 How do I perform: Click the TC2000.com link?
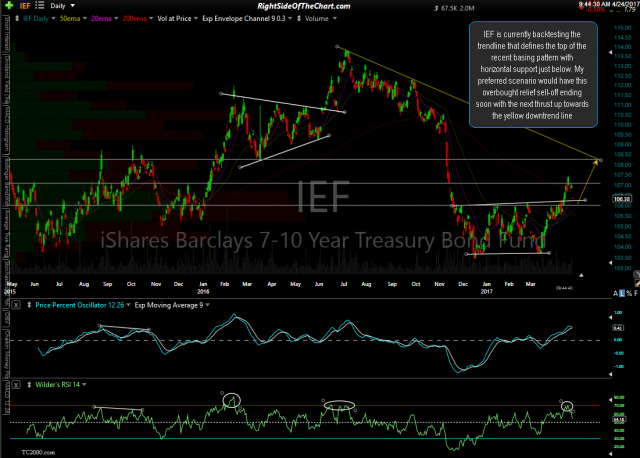(38, 452)
